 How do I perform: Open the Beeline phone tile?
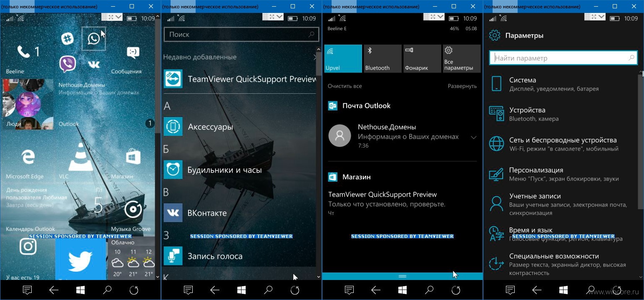coord(28,52)
